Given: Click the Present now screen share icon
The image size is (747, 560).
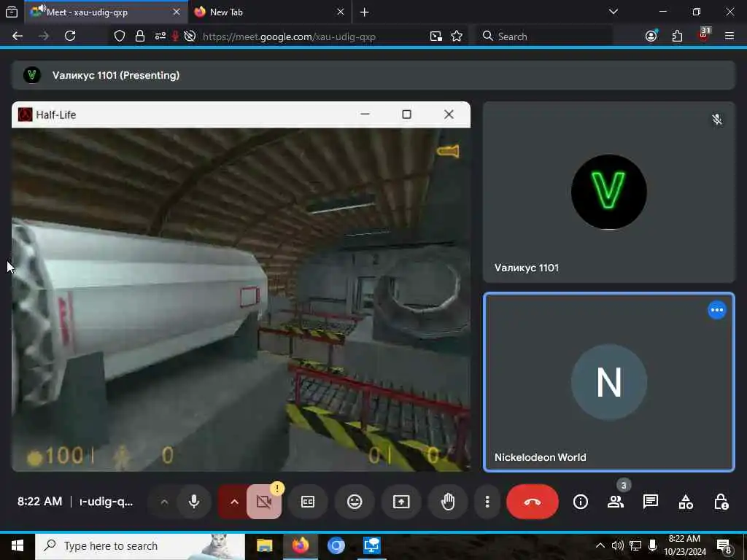Looking at the screenshot, I should 401,502.
